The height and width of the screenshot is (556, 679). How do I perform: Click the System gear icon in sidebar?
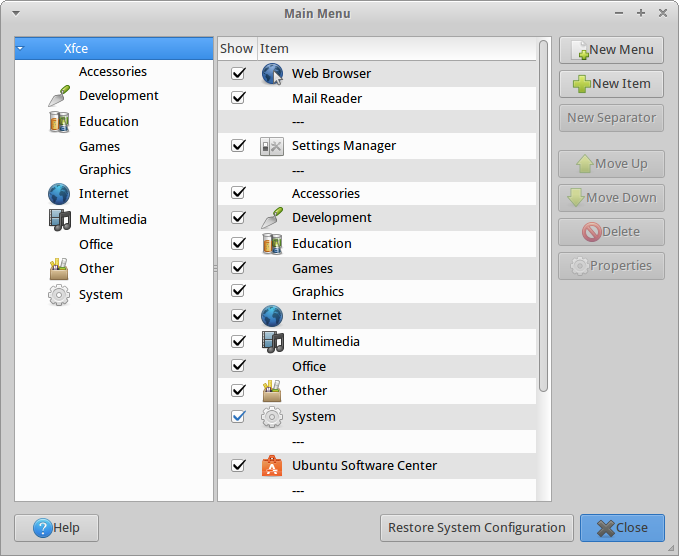point(59,295)
